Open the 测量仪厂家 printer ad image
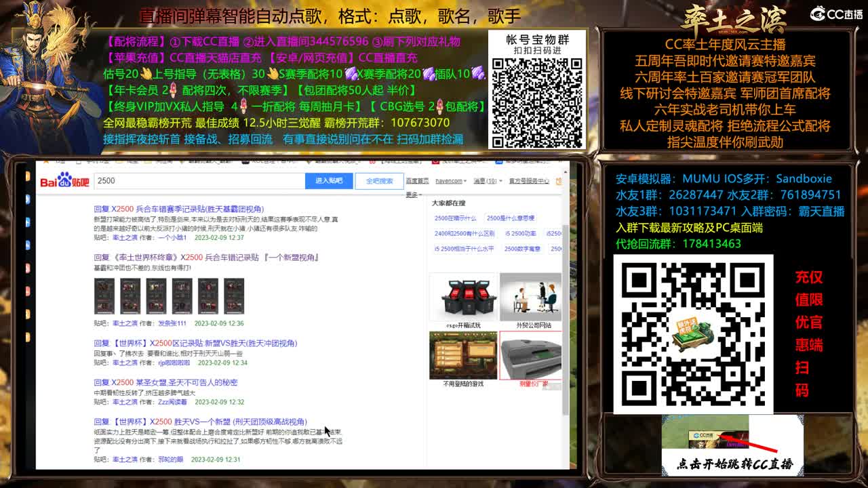This screenshot has width=868, height=488. [530, 355]
